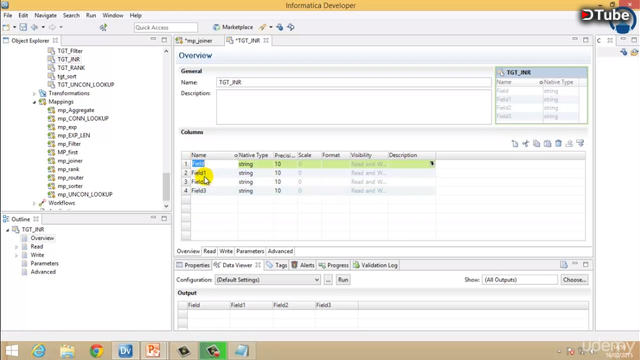Viewport: 640px width, 360px height.
Task: Click the Show (All Outputs) field
Action: pos(520,280)
